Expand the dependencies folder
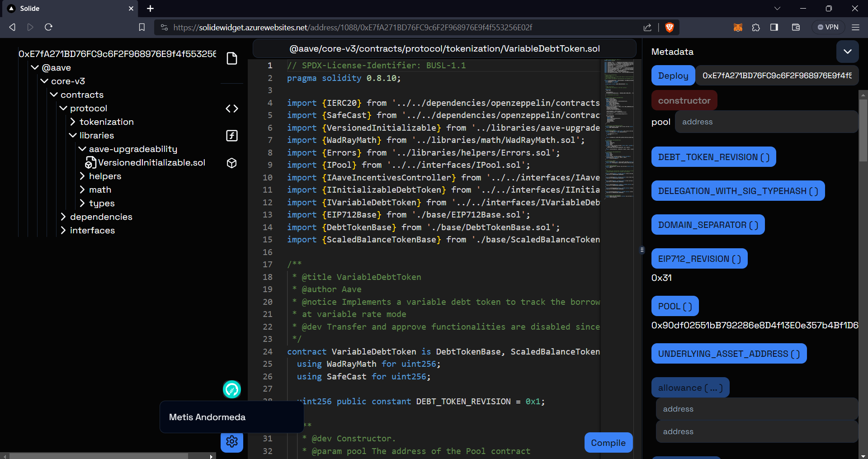Screen dimensions: 868x459 coord(96,217)
